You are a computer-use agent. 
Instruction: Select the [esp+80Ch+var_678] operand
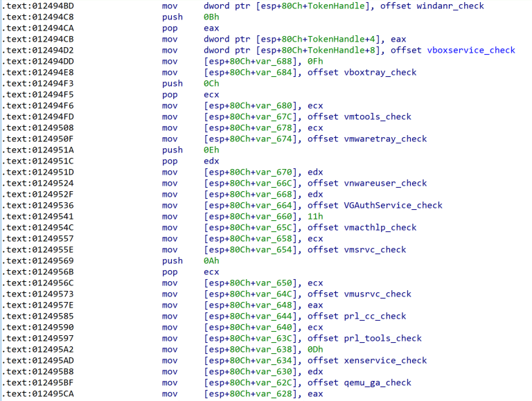coord(250,128)
